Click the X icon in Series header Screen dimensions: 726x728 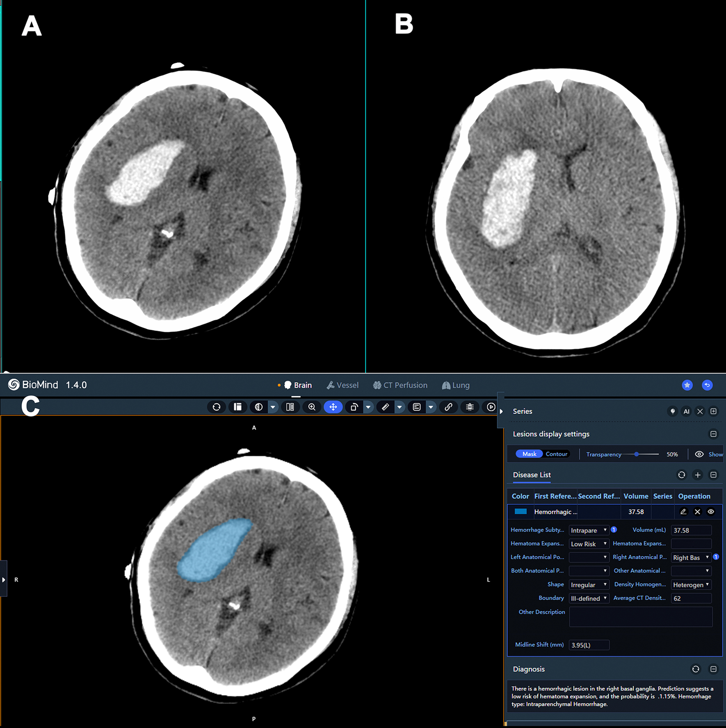click(x=700, y=411)
